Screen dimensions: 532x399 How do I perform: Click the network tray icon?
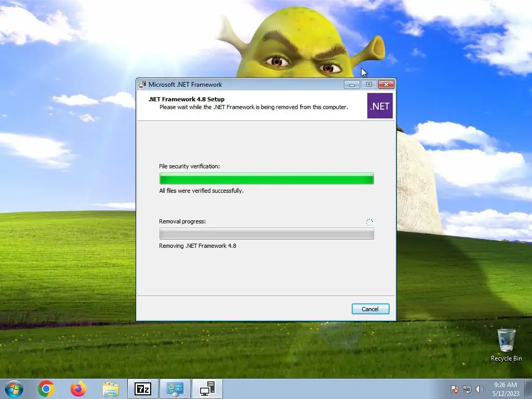tap(467, 389)
